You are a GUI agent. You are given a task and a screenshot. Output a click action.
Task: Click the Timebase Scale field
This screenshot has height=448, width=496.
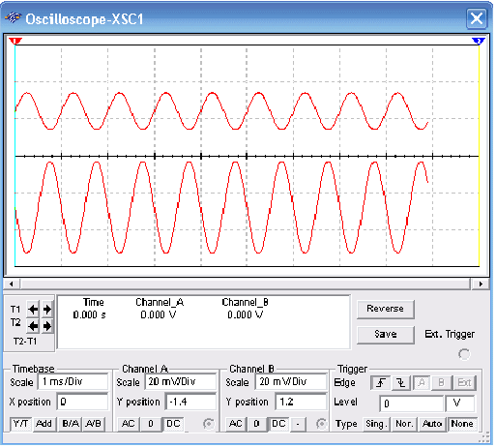point(73,383)
